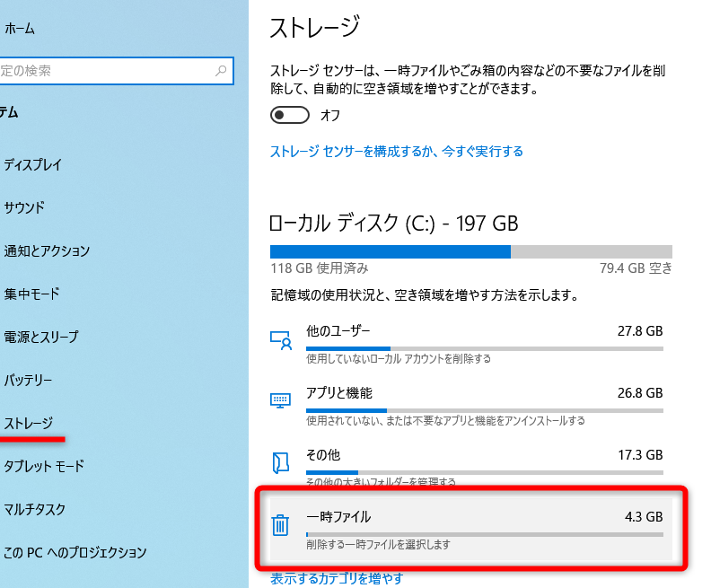711x588 pixels.
Task: Click the アプリと機能 keyboard icon
Action: (281, 400)
